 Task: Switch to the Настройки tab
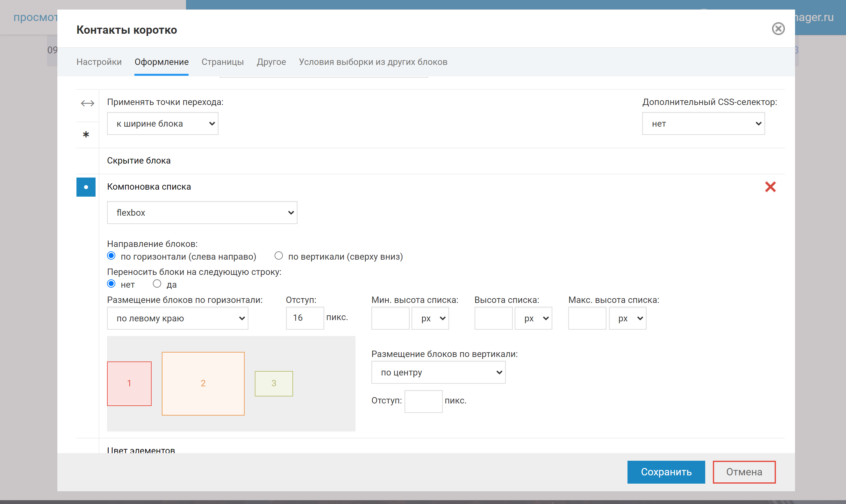(99, 62)
